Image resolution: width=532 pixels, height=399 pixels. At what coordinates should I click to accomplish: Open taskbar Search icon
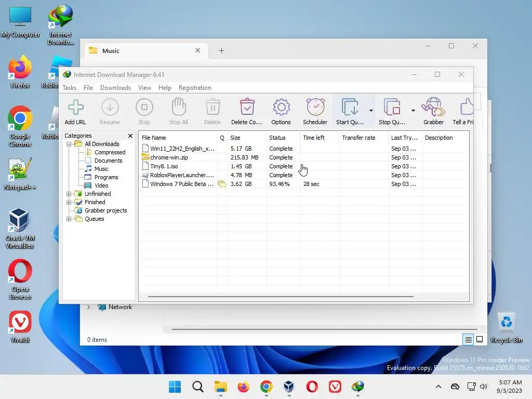pyautogui.click(x=198, y=387)
